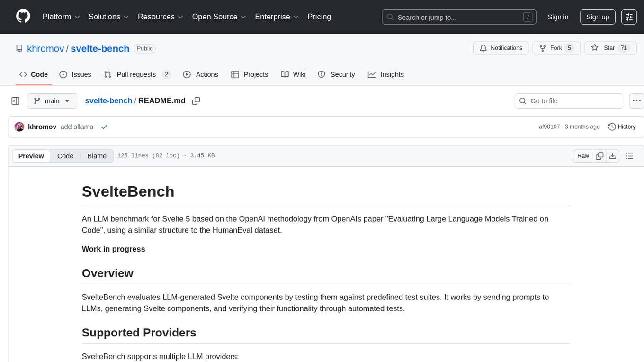Open the Projects tab

250,74
